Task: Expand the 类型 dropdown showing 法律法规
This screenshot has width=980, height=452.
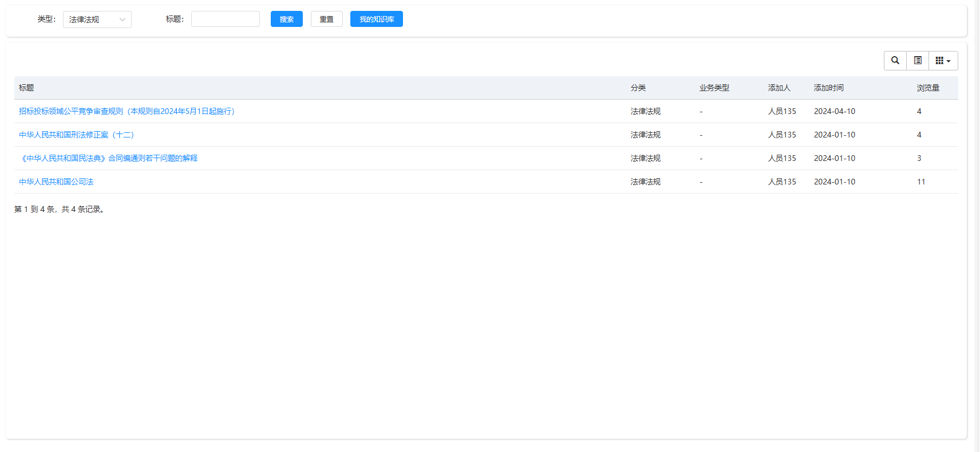Action: (97, 19)
